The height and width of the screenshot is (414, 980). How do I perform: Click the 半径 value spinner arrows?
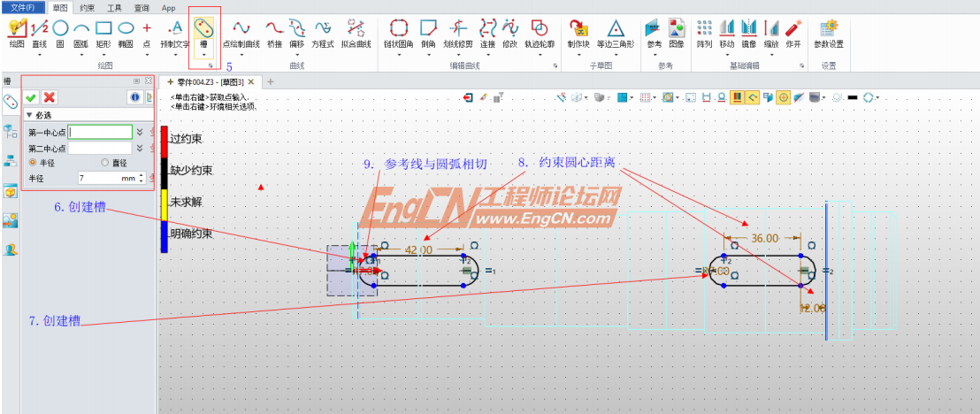click(x=142, y=178)
